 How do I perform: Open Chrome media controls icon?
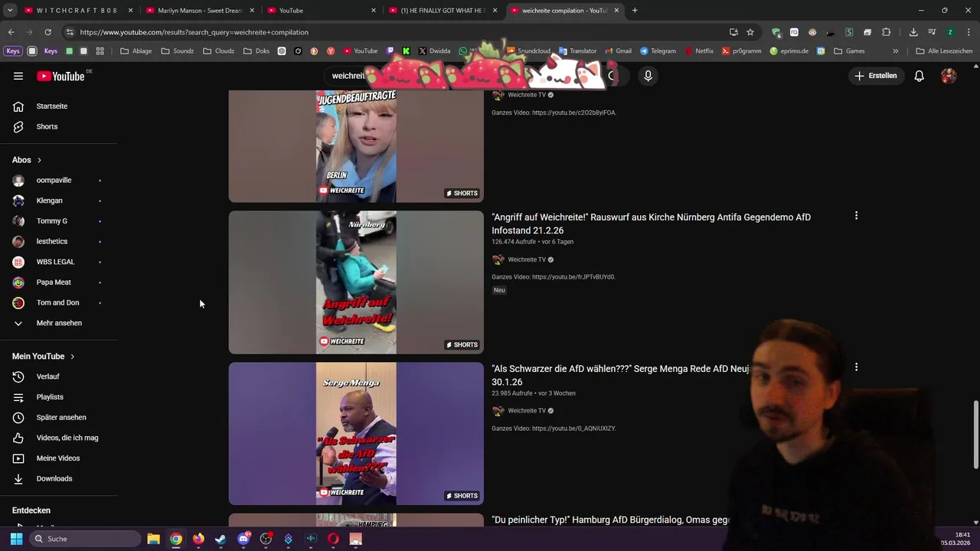coord(932,32)
